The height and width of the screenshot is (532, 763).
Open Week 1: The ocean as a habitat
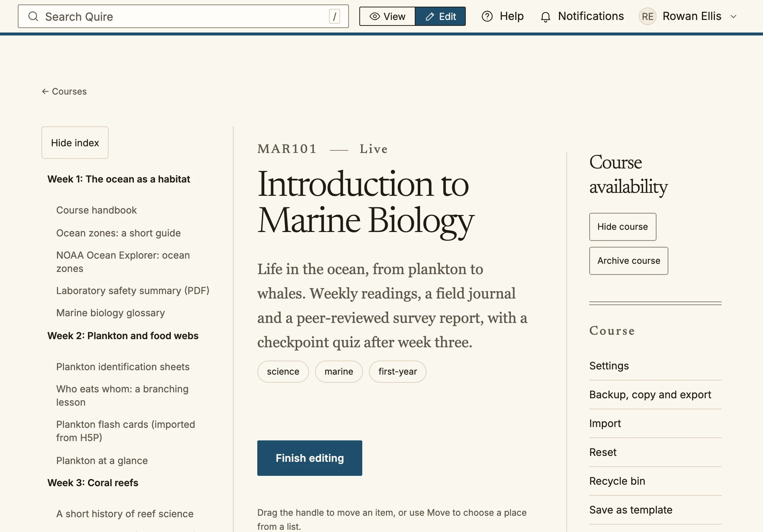[119, 179]
